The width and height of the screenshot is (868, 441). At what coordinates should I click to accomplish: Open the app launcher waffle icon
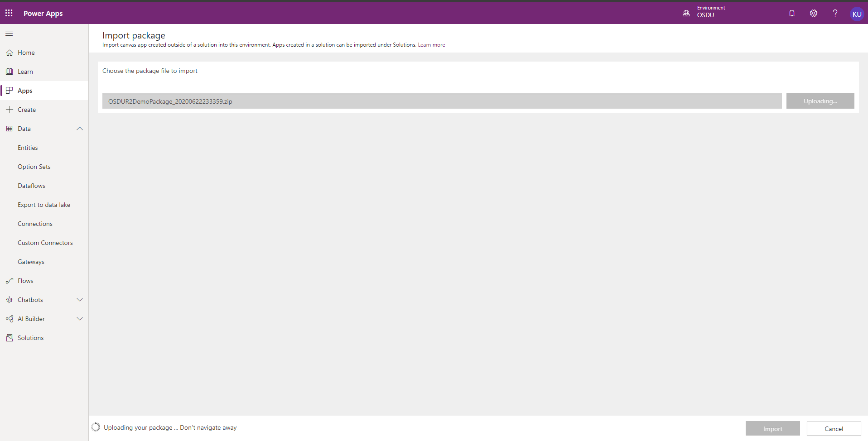(x=9, y=13)
